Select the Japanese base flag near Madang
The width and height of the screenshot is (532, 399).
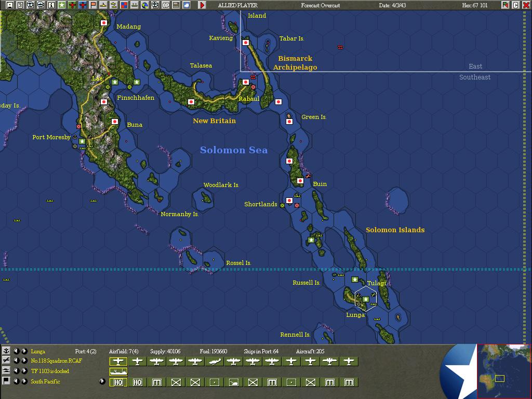(x=104, y=23)
